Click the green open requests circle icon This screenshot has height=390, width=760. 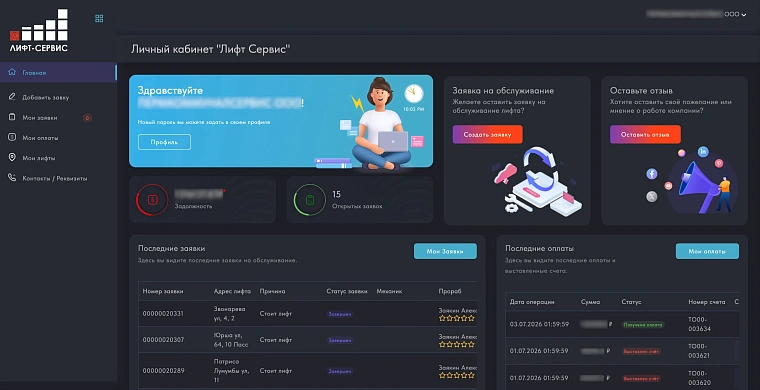[310, 200]
